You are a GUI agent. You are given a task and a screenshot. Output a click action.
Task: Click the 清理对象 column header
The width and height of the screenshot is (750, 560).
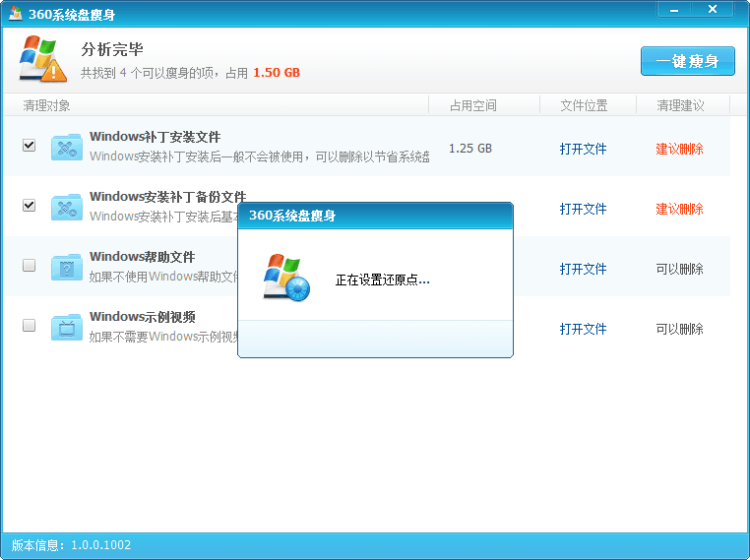click(x=47, y=105)
